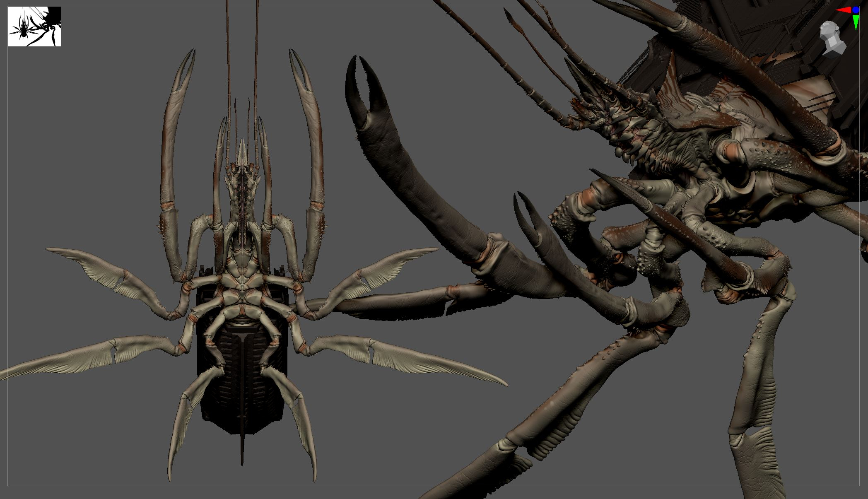Click the green Y-axis cone on the gizmo
Viewport: 868px width, 499px height.
(x=856, y=22)
